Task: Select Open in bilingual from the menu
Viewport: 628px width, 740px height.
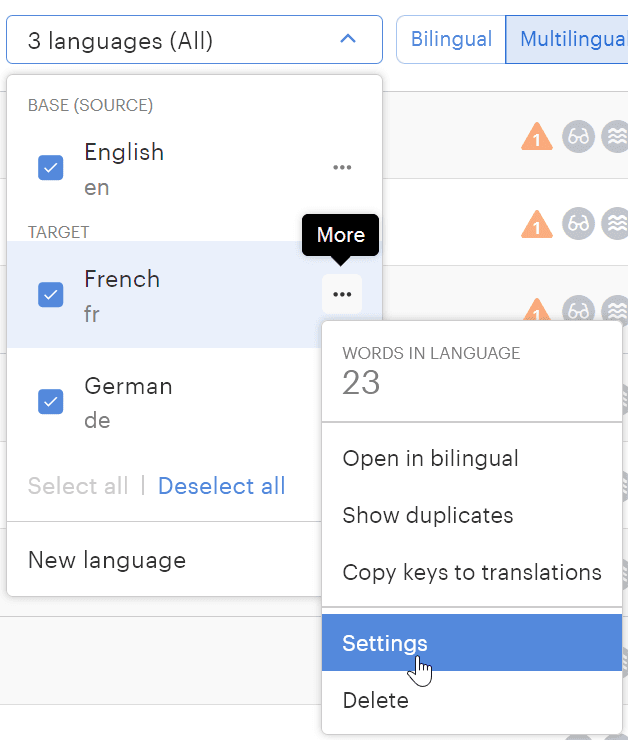Action: (430, 459)
